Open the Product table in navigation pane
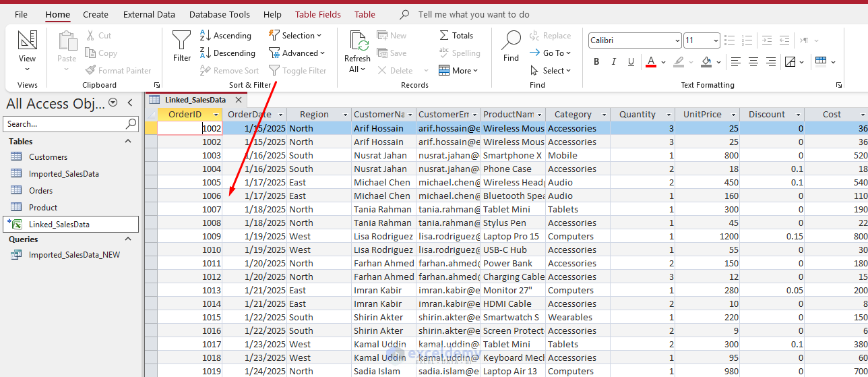 tap(43, 207)
